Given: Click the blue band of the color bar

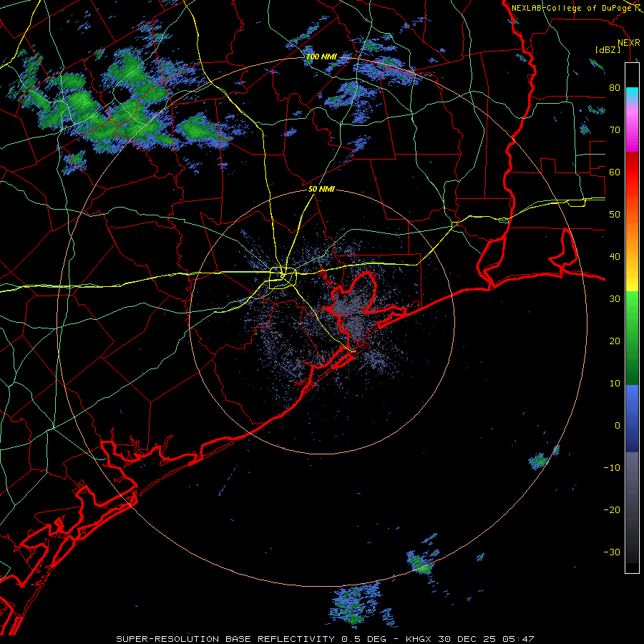Looking at the screenshot, I should click(632, 419).
